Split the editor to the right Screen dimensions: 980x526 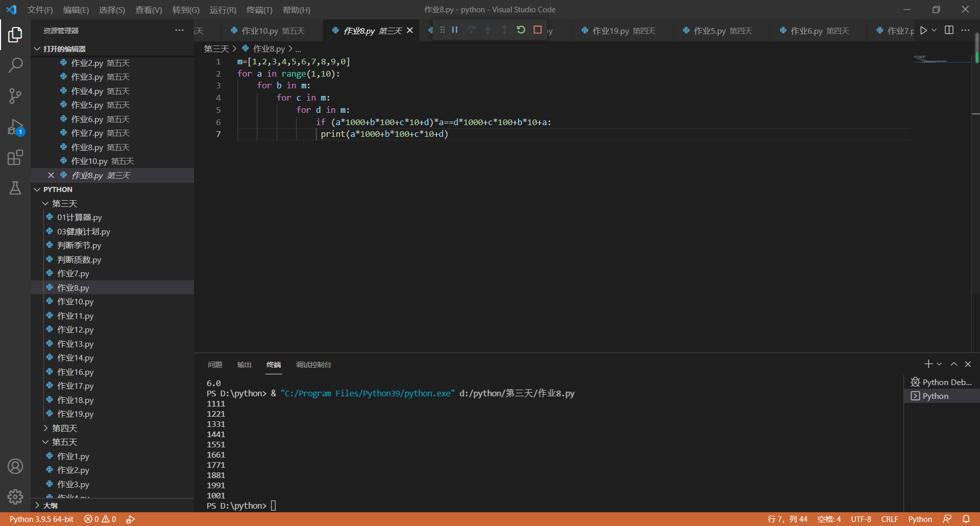click(949, 30)
